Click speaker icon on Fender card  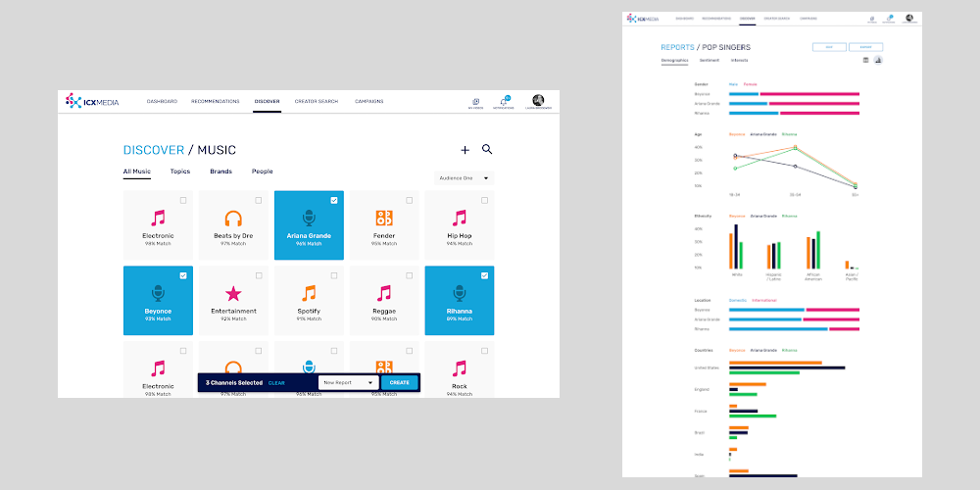[384, 219]
